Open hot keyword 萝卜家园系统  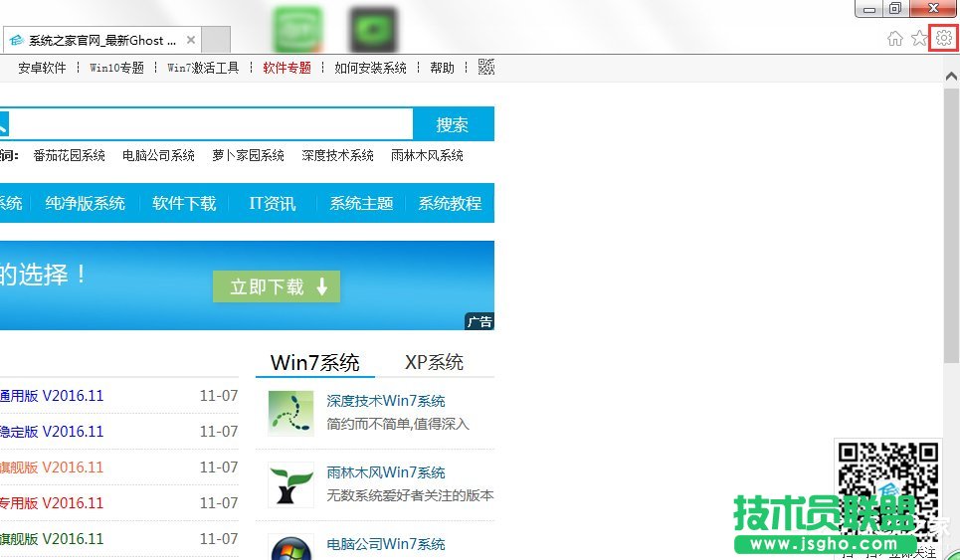[x=248, y=155]
